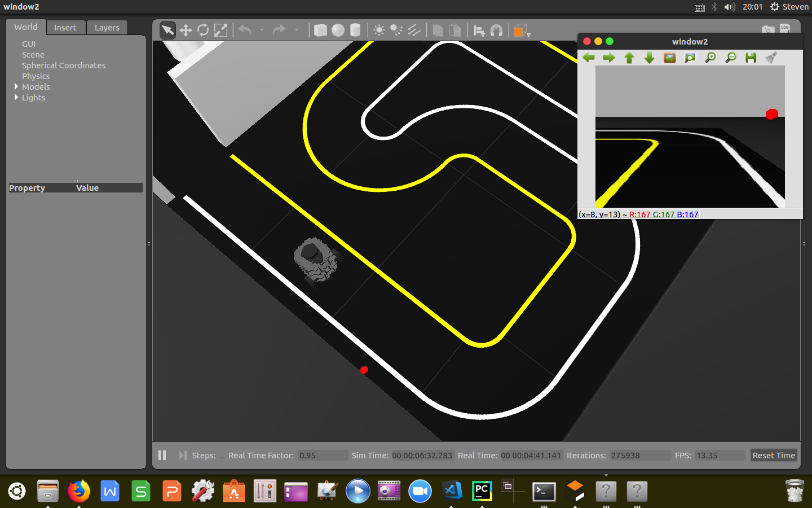Select Physics in the world tree
812x508 pixels.
36,76
